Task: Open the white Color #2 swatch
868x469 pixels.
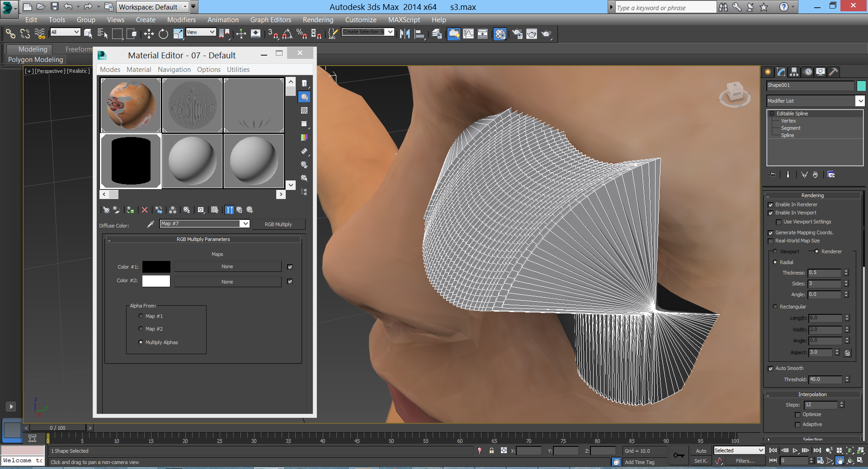Action: point(156,281)
